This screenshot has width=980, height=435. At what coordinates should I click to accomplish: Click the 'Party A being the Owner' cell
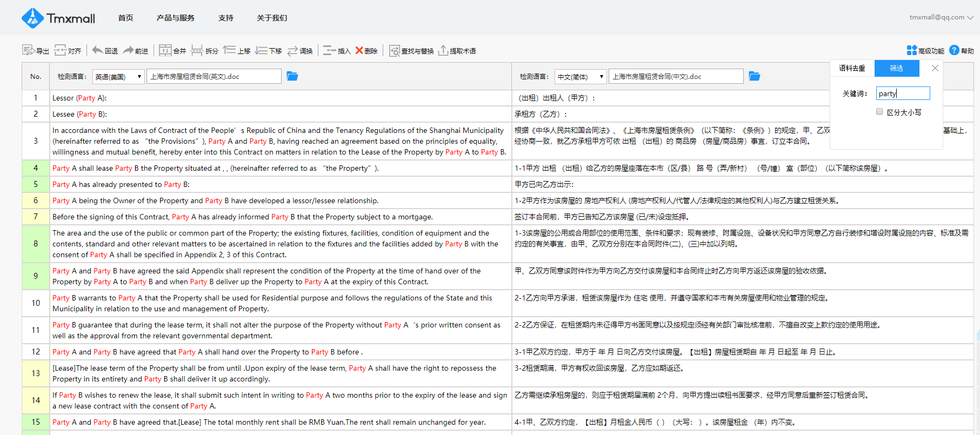pos(281,200)
